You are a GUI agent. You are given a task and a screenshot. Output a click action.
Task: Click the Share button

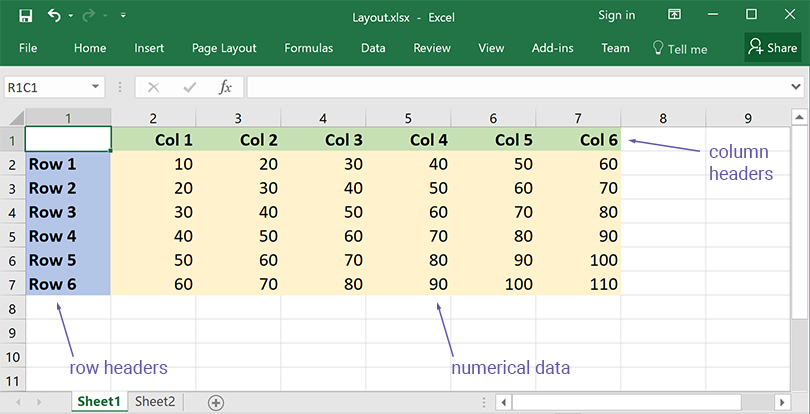[773, 48]
